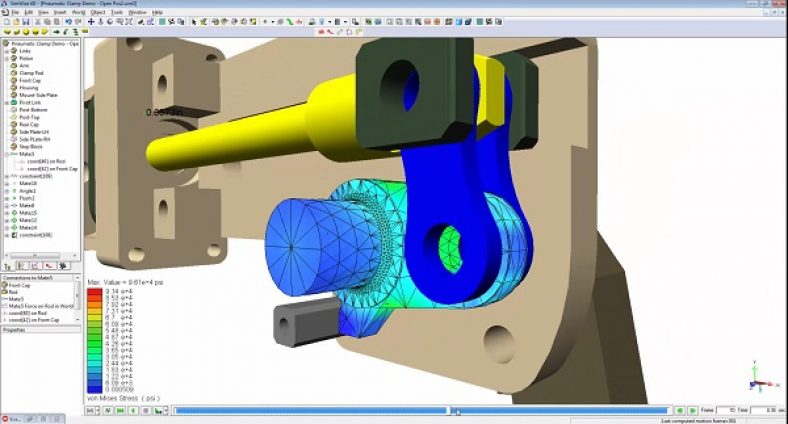Image resolution: width=788 pixels, height=424 pixels.
Task: Select the black arrow pointer tool
Action: pos(194,22)
